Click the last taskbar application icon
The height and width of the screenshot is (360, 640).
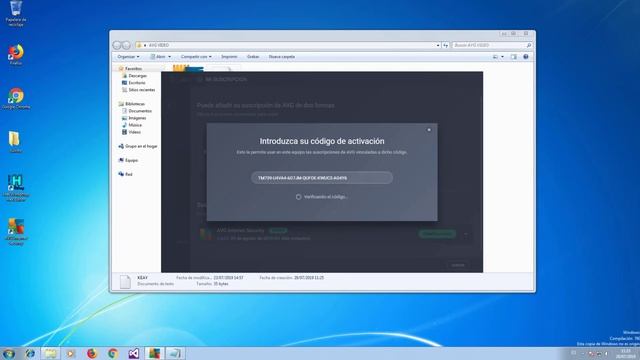click(175, 353)
